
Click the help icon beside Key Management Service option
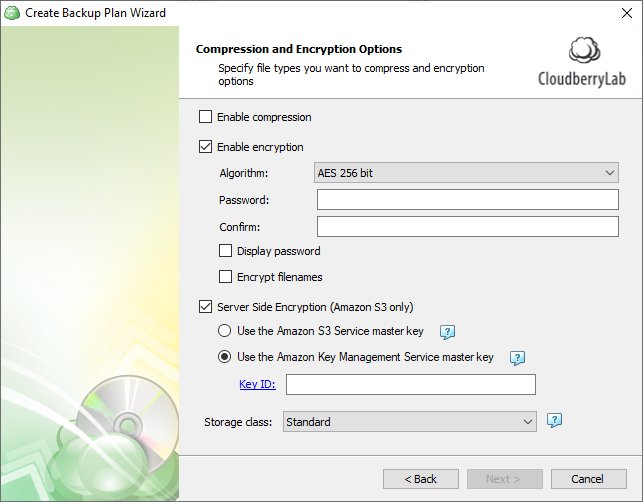(x=517, y=358)
